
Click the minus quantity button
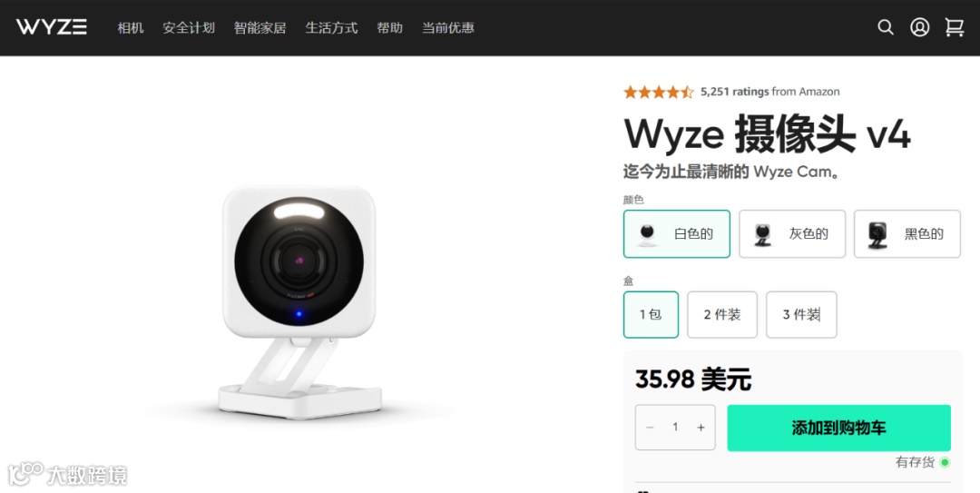(x=650, y=428)
